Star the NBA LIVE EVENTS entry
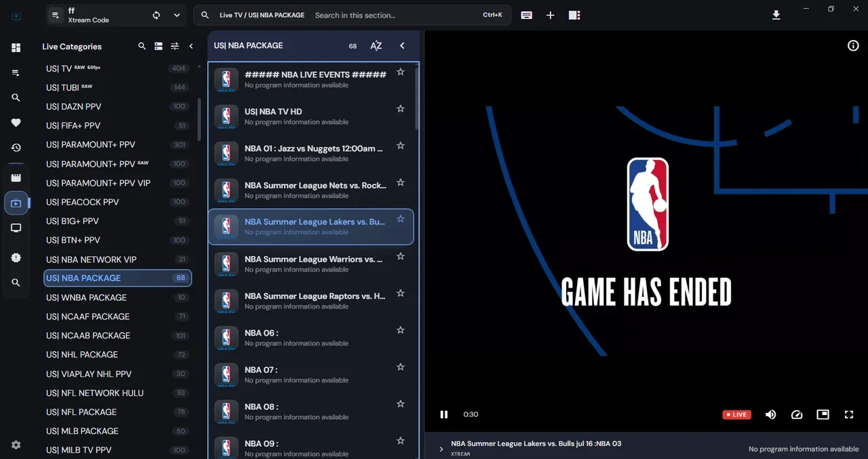The image size is (868, 459). pos(400,72)
